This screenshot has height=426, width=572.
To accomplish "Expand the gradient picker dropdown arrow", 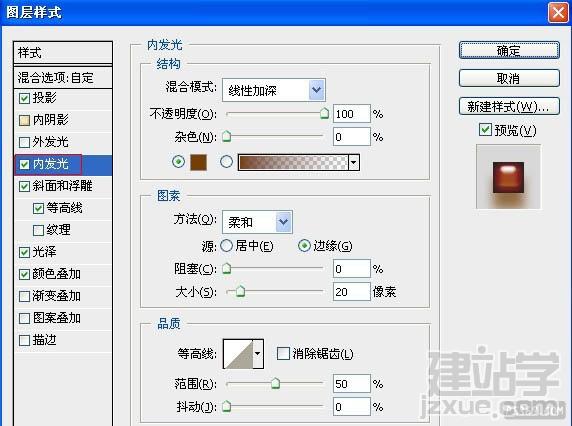I will [x=353, y=162].
